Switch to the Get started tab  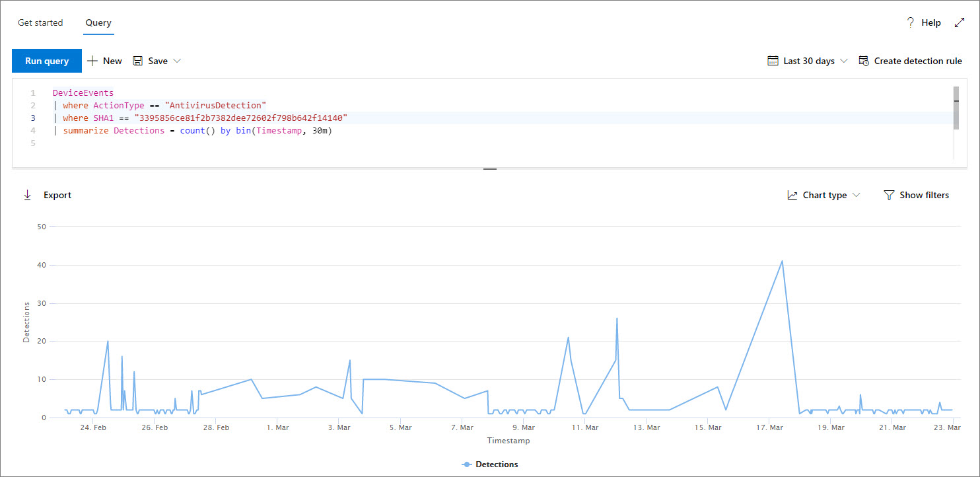coord(40,22)
